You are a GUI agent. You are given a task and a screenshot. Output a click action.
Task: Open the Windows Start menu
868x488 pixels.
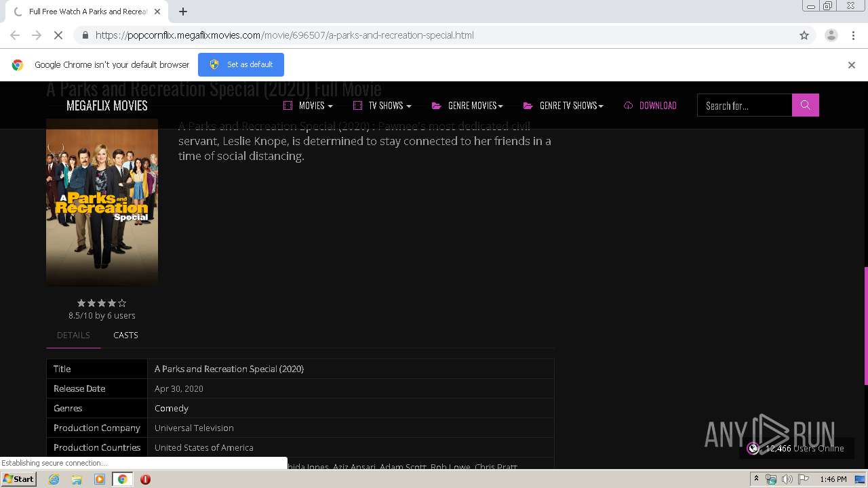point(18,479)
